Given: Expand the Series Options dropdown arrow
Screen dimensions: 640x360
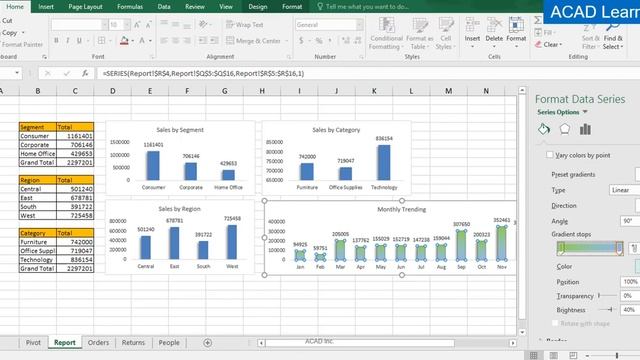Looking at the screenshot, I should point(585,112).
